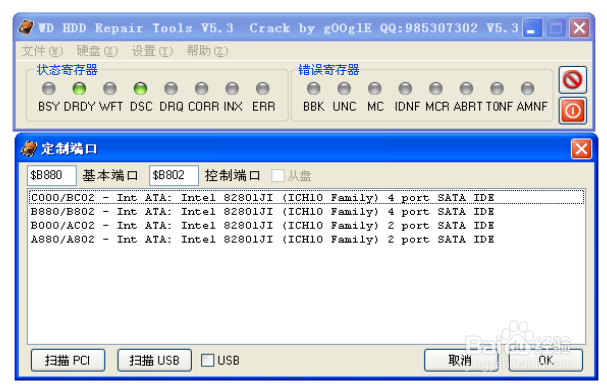Click the MC error indicator light

pyautogui.click(x=374, y=89)
